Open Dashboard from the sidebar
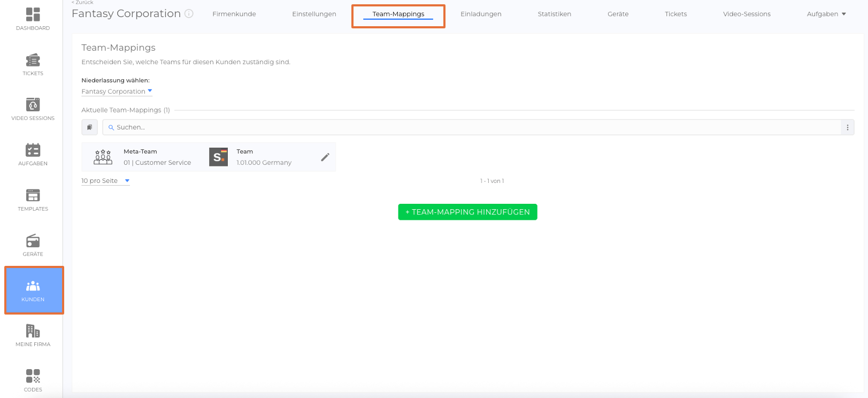The width and height of the screenshot is (868, 398). point(33,19)
